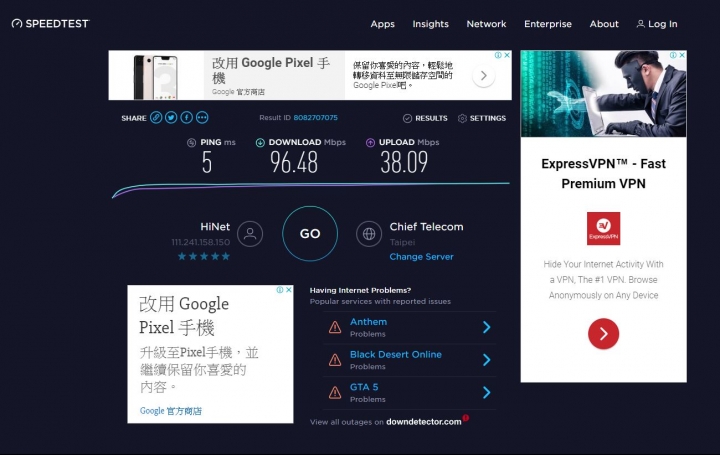
Task: Expand Black Desert Online chevron arrow
Action: [x=487, y=360]
